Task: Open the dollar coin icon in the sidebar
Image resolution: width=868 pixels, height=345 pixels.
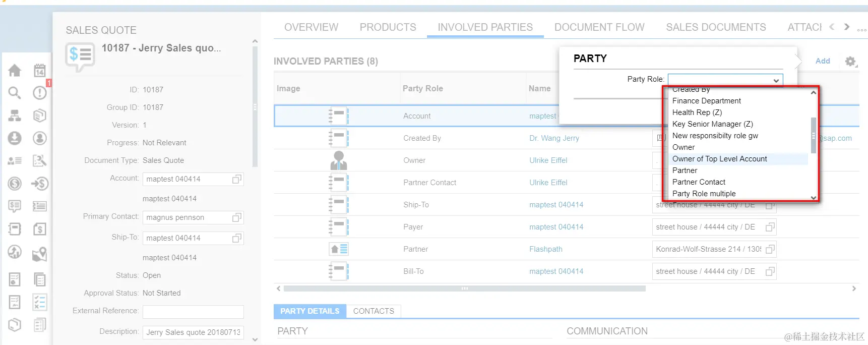Action: click(x=15, y=184)
